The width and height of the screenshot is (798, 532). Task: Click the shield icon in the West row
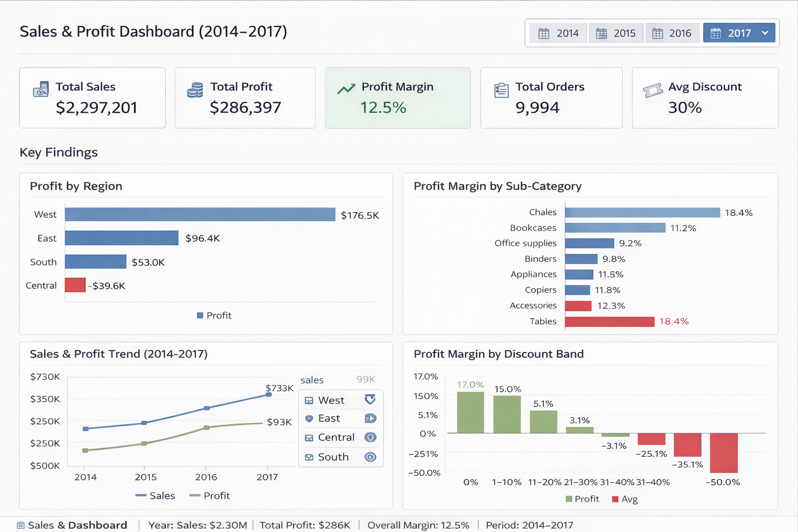[370, 400]
